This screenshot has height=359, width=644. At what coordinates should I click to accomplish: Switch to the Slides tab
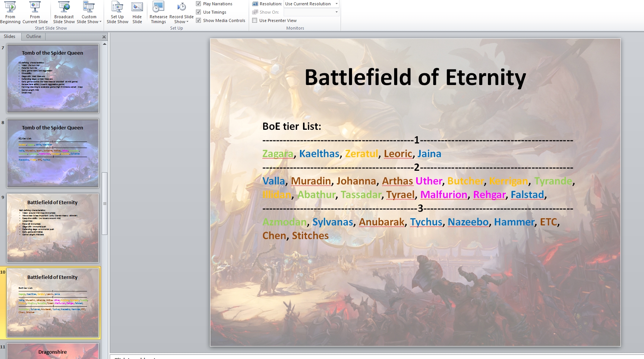(x=9, y=36)
